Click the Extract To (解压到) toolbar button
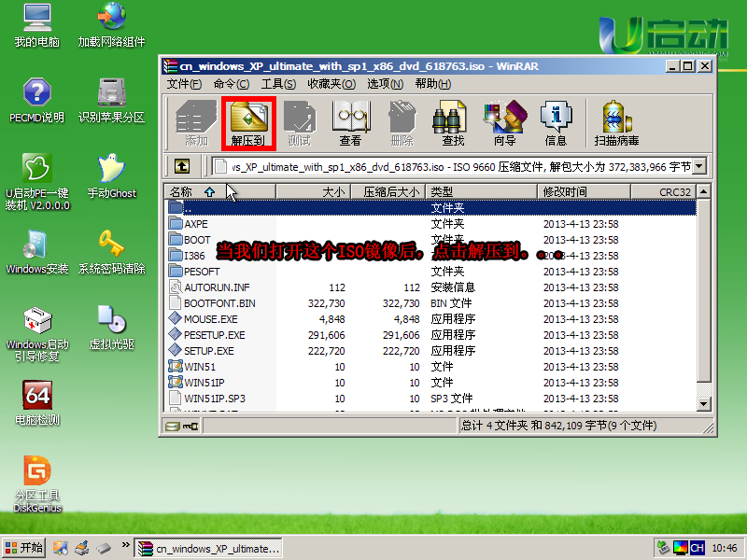Screen dimensions: 747x560 pos(248,123)
